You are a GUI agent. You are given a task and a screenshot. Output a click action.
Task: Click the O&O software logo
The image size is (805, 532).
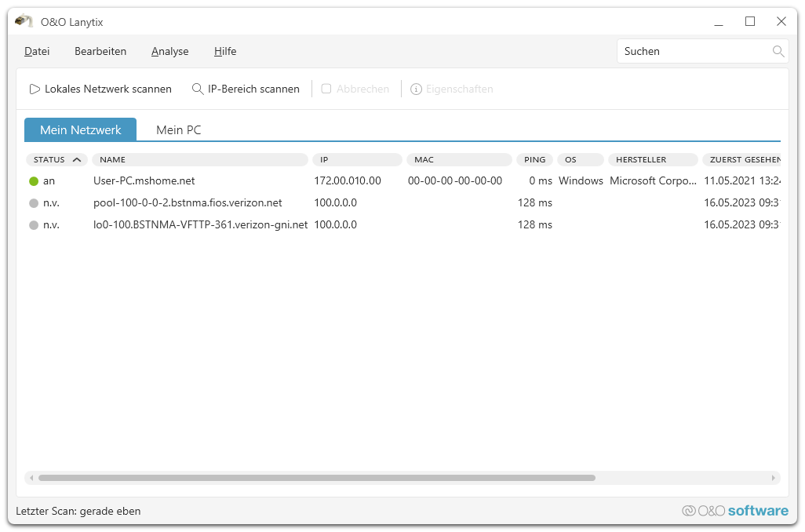(735, 511)
